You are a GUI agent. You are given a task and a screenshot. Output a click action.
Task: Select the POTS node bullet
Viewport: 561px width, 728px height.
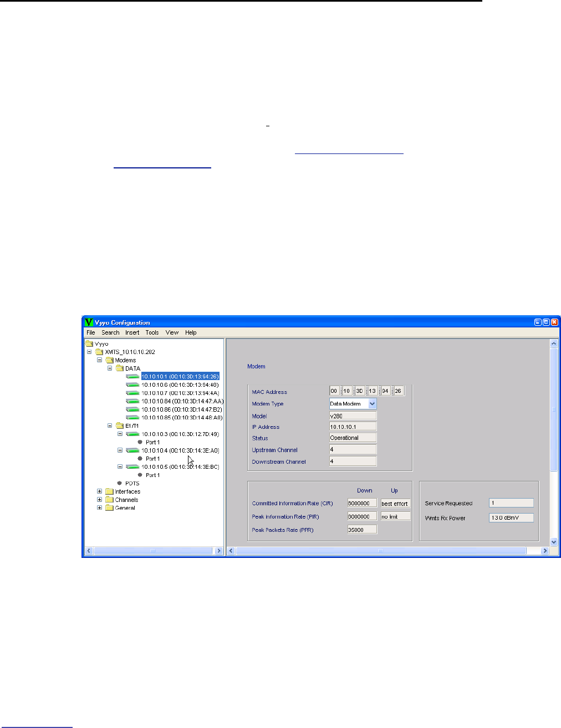120,483
